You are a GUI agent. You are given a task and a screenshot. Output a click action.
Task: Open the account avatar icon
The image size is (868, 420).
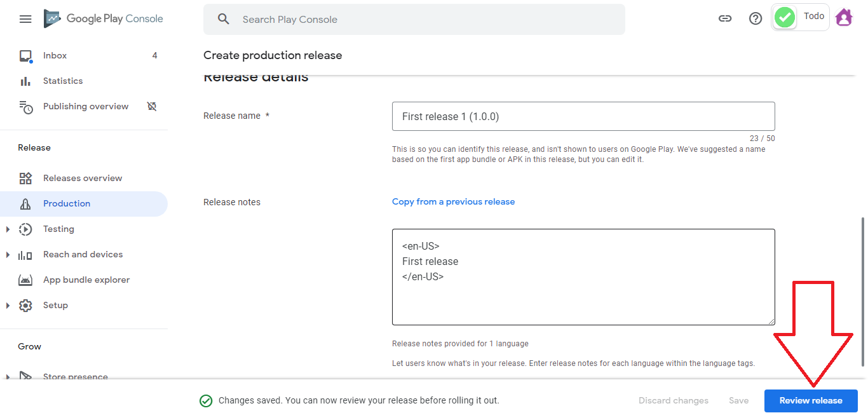pyautogui.click(x=844, y=18)
